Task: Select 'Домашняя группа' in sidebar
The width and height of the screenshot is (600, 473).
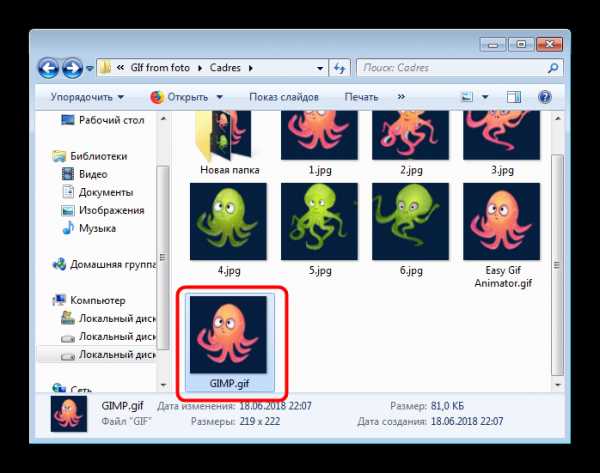Action: coord(113,264)
